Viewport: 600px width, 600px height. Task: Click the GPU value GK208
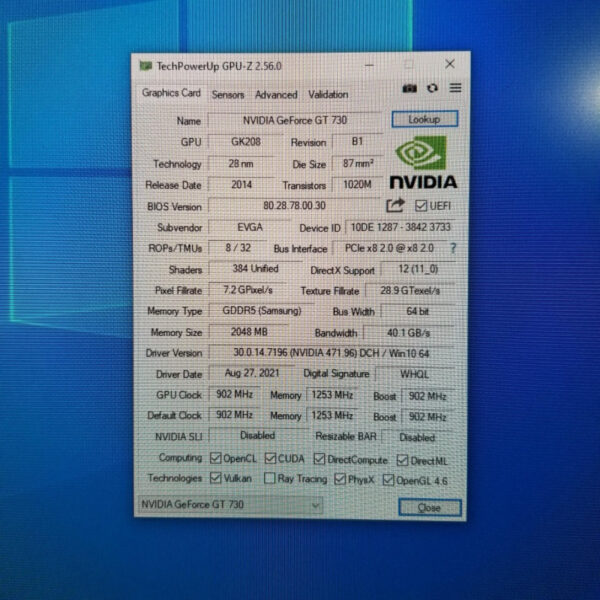[246, 142]
